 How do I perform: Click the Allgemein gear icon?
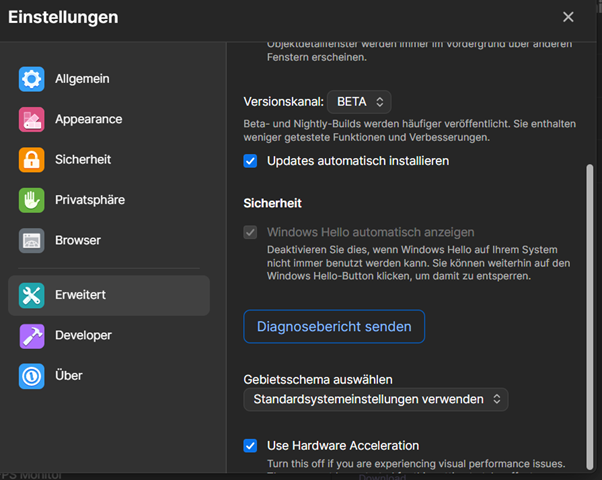coord(32,80)
